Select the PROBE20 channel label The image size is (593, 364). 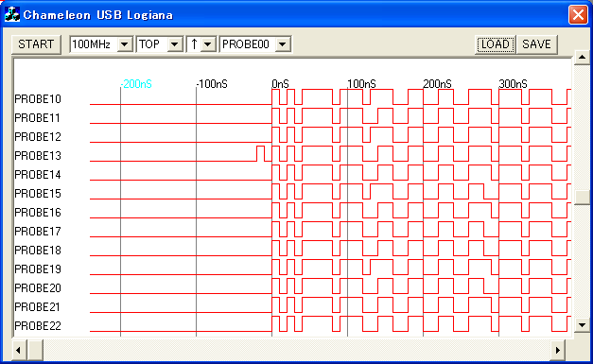pos(38,288)
